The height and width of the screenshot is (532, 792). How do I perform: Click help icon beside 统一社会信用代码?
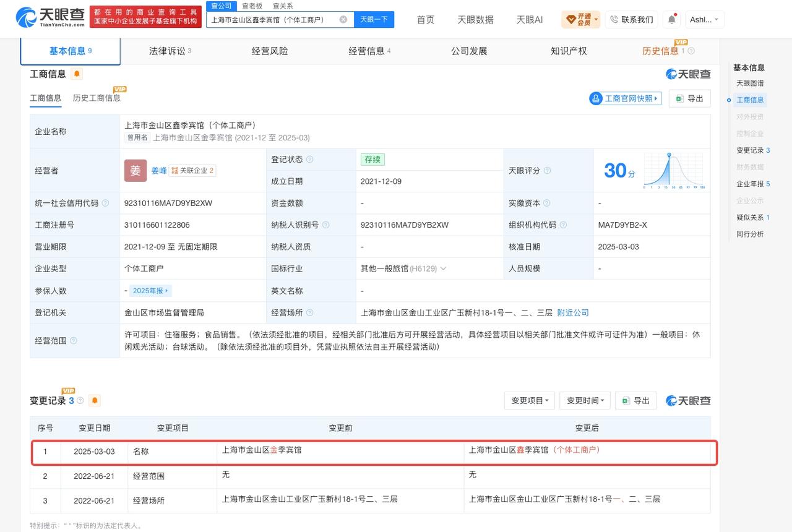click(x=105, y=203)
